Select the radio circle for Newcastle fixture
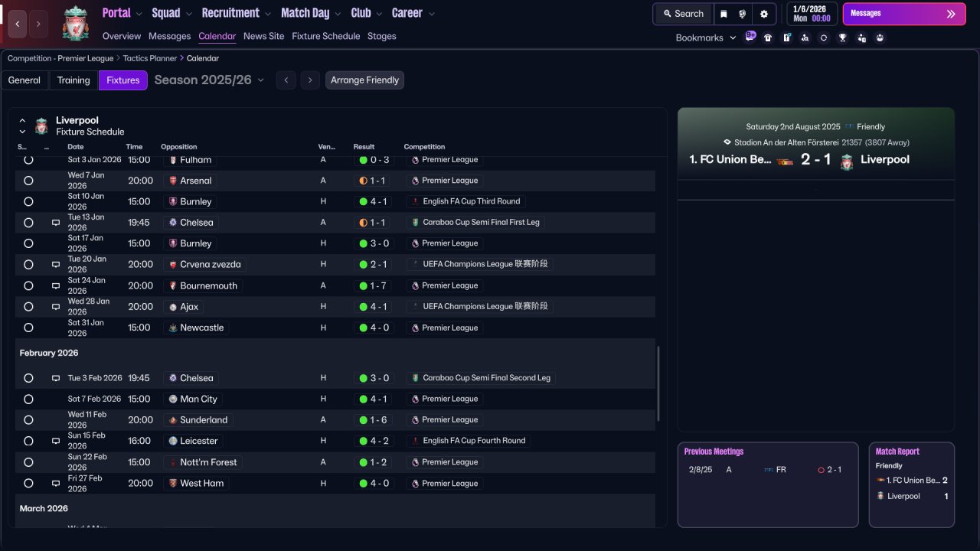The height and width of the screenshot is (551, 980). (x=28, y=328)
